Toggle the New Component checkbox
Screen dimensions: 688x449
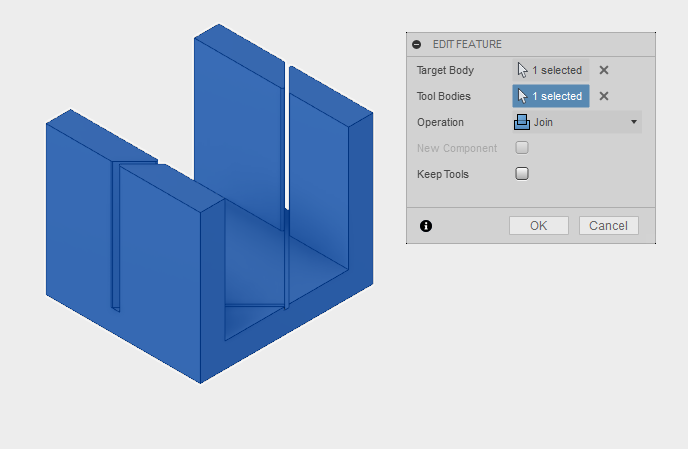[x=522, y=148]
